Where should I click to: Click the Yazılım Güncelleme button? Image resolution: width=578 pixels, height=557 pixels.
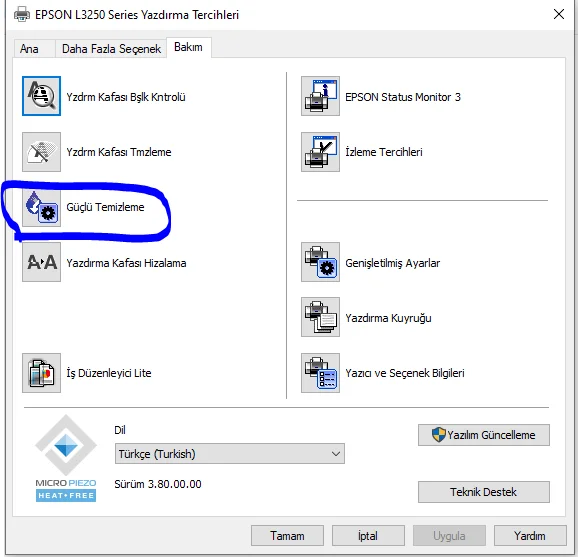(484, 435)
